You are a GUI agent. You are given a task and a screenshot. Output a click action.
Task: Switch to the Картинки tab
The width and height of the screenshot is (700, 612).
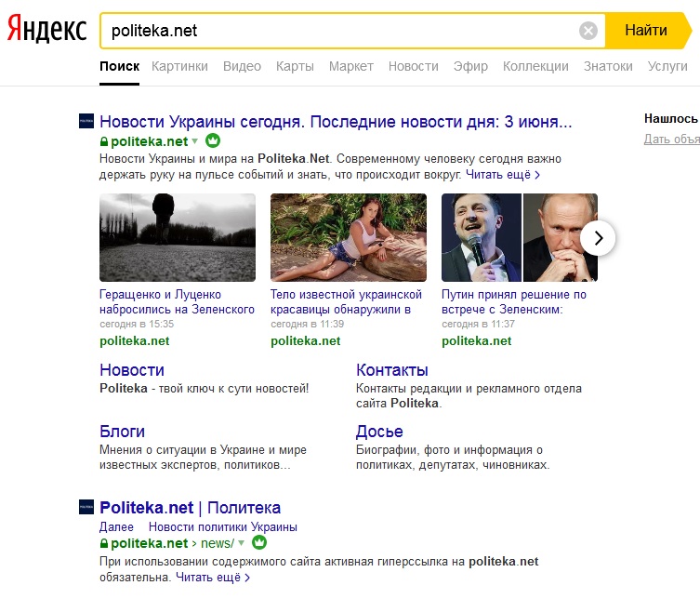pos(179,66)
